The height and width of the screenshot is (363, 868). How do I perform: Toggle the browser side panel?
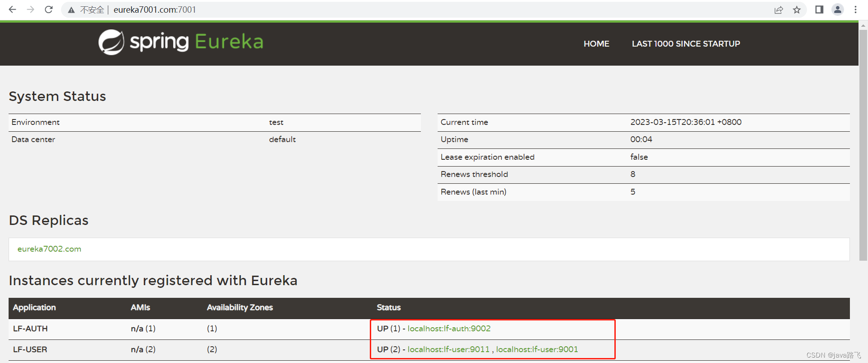(819, 10)
